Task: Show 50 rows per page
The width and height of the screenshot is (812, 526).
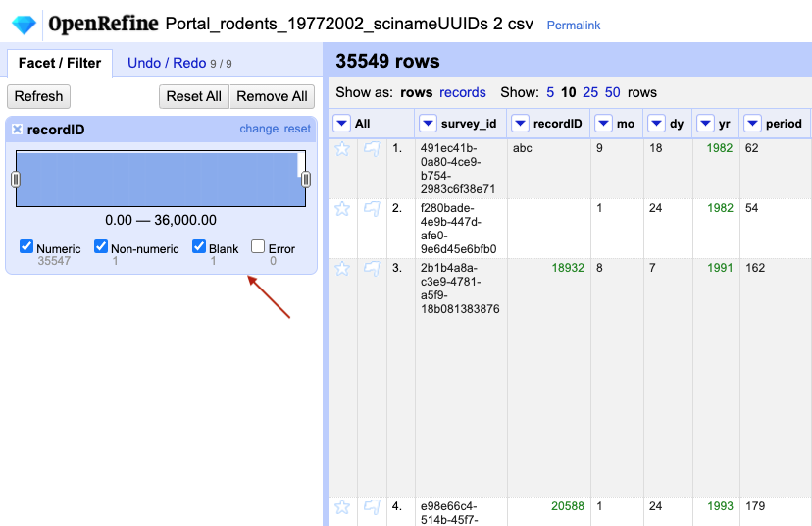Action: click(613, 93)
